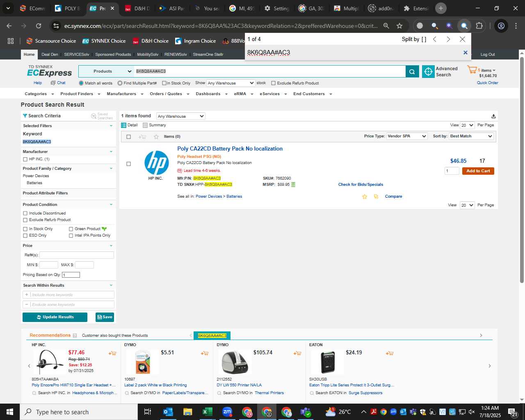Add Eaton $24.19 surge protector to cart
Image resolution: width=525 pixels, height=420 pixels.
pos(390,353)
